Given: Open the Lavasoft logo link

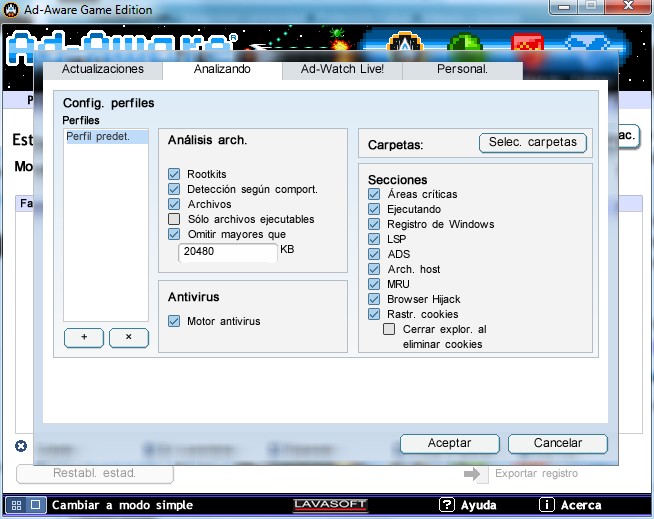Looking at the screenshot, I should tap(330, 505).
